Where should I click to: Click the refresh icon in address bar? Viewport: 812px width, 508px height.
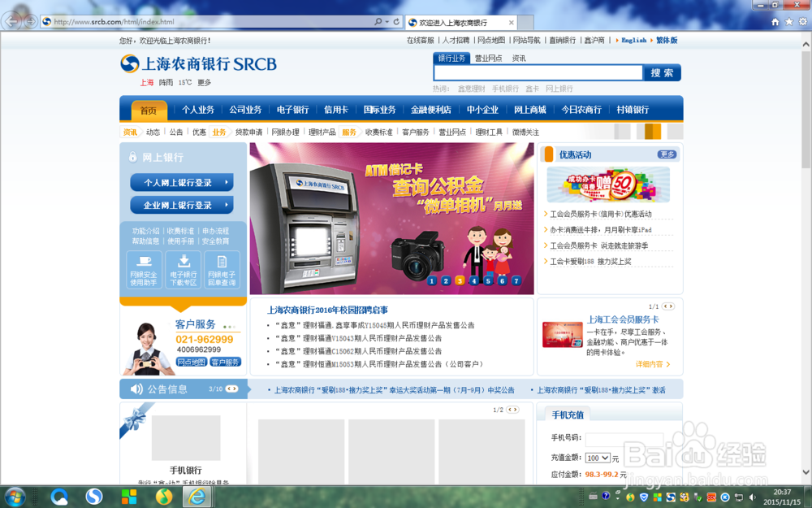tap(396, 22)
